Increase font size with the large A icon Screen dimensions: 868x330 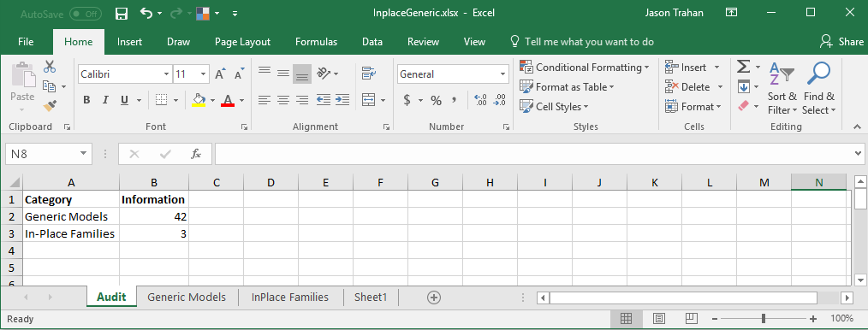pyautogui.click(x=220, y=74)
